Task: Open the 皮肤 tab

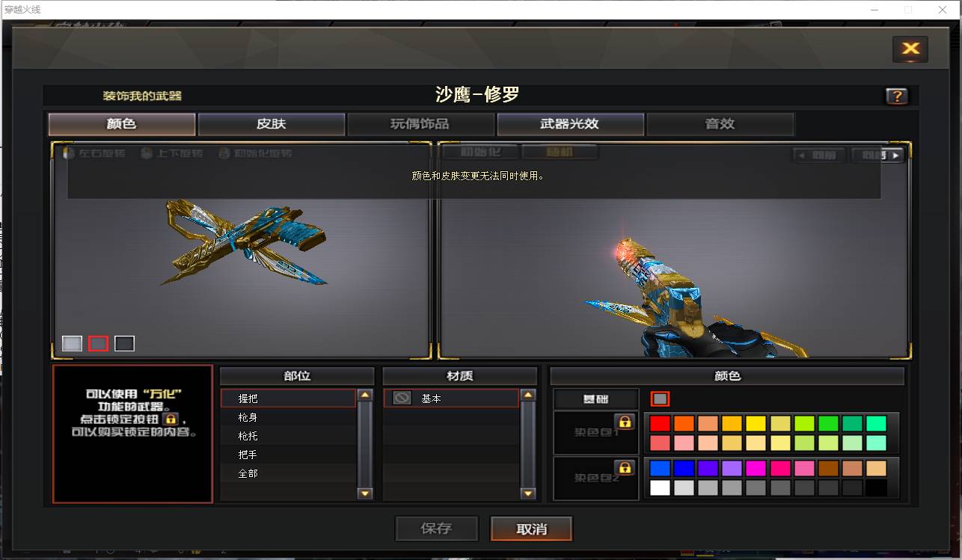Action: pos(272,124)
